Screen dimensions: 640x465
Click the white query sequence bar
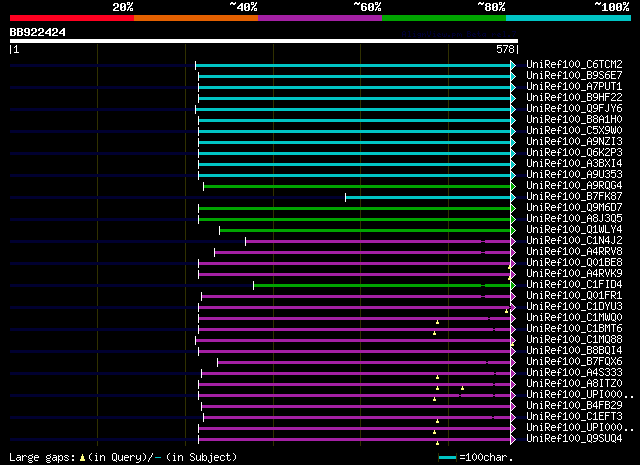point(264,41)
